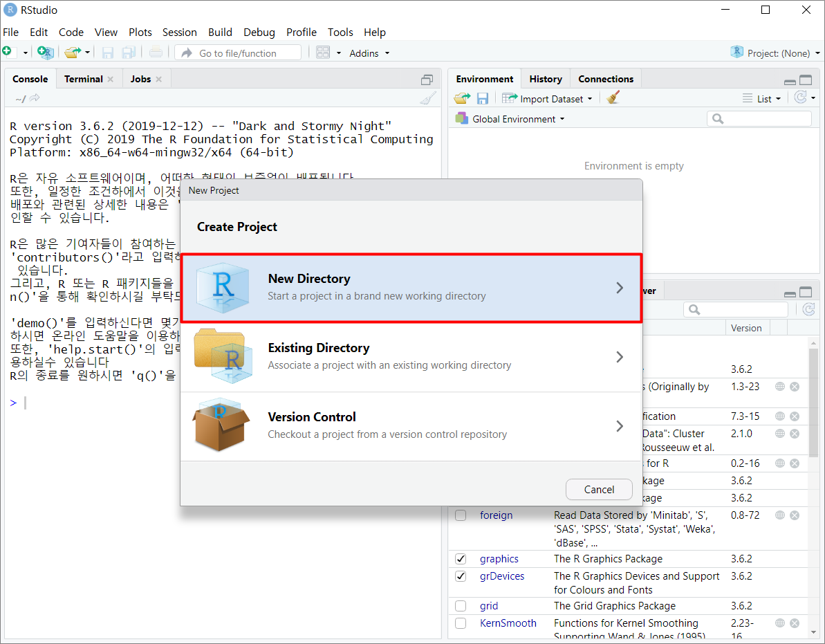825x644 pixels.
Task: Choose the Version Control project option
Action: click(411, 426)
